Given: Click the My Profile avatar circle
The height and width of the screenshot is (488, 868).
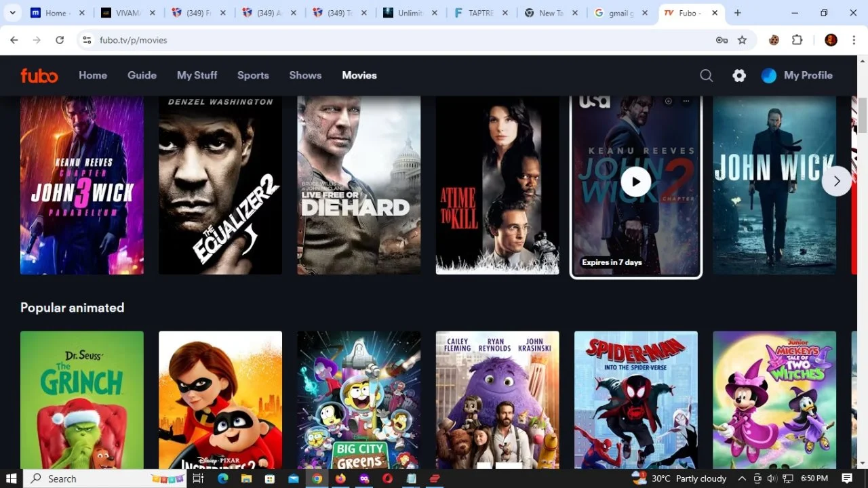Looking at the screenshot, I should pyautogui.click(x=768, y=75).
